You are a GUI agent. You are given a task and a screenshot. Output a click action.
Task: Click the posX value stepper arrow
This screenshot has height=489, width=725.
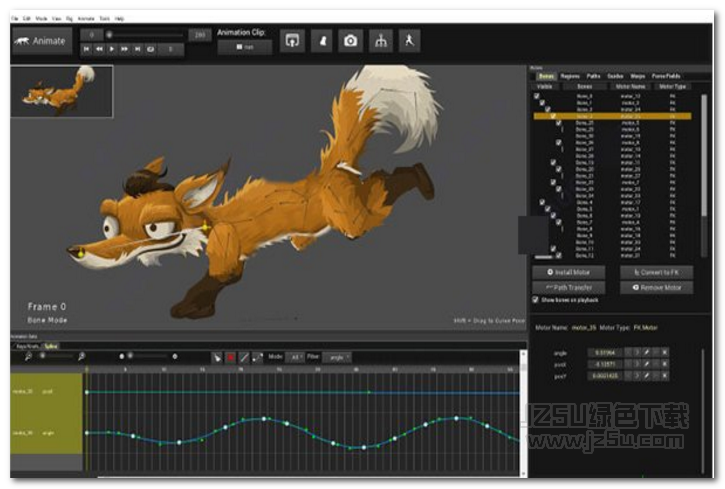[636, 364]
